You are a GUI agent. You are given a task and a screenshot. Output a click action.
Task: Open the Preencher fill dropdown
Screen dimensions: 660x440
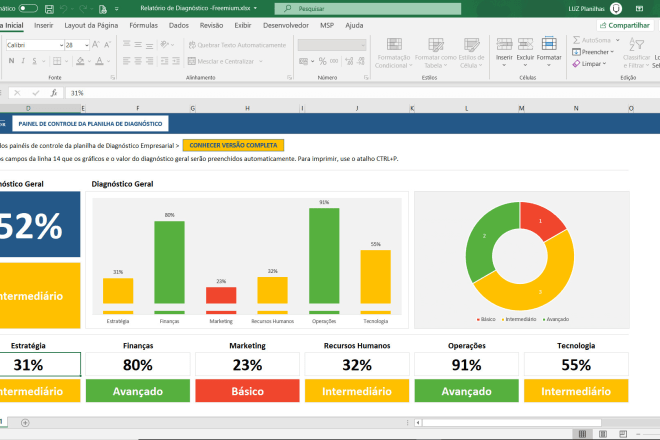(x=593, y=52)
